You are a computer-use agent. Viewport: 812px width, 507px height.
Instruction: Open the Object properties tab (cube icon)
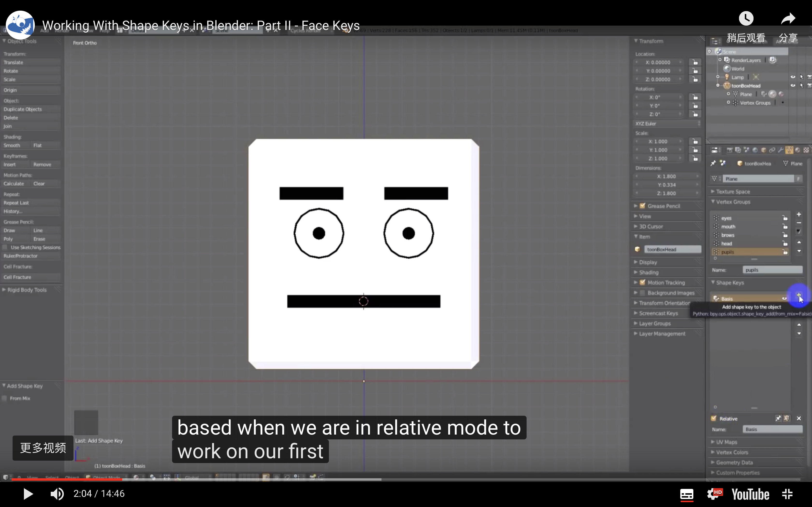(764, 150)
